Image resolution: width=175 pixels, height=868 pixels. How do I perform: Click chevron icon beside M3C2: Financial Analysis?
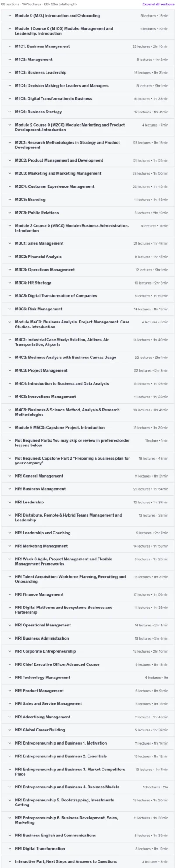tap(9, 257)
